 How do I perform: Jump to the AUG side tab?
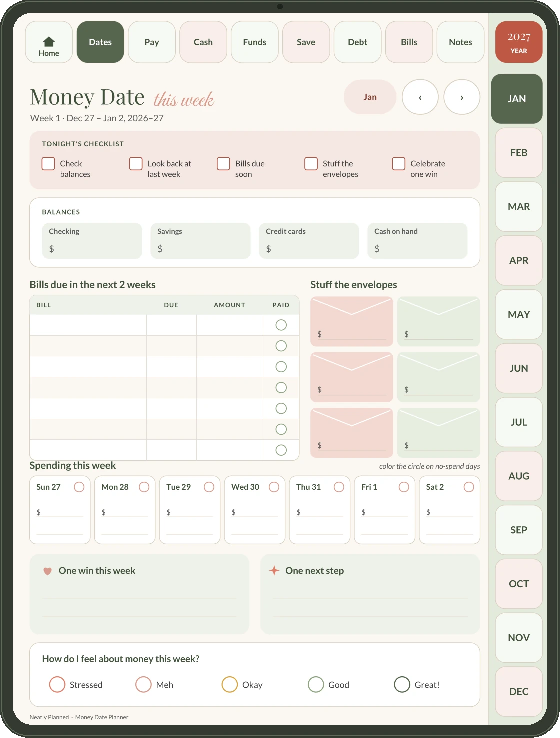[519, 476]
